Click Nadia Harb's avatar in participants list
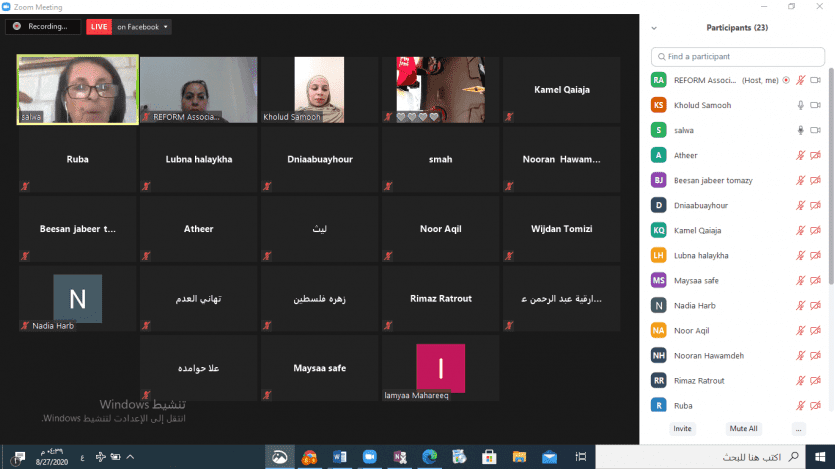This screenshot has height=469, width=835. pyautogui.click(x=658, y=305)
